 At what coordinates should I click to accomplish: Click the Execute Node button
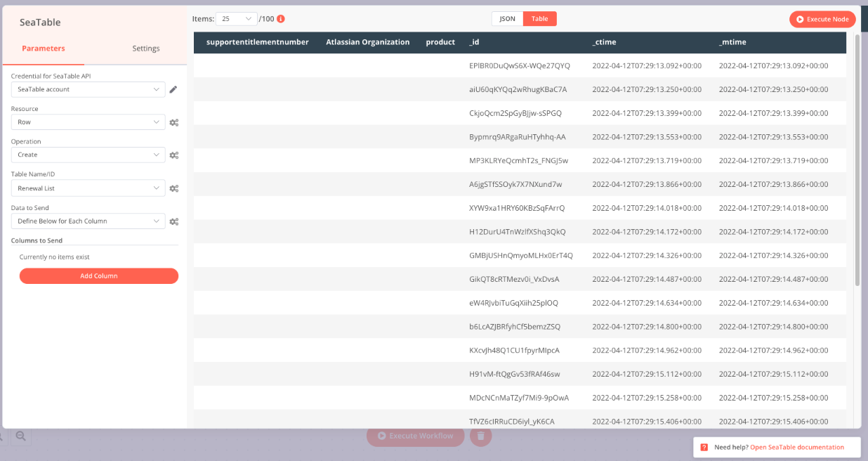click(x=822, y=19)
